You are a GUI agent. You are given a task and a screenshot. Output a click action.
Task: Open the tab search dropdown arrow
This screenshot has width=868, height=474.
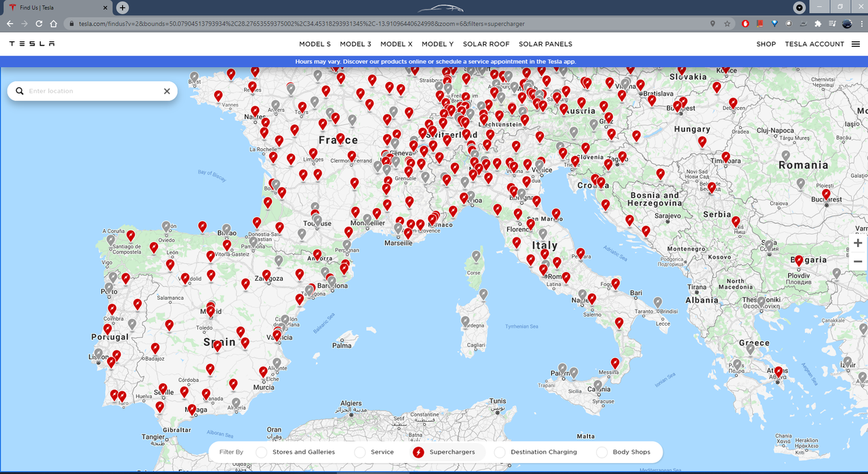click(800, 7)
